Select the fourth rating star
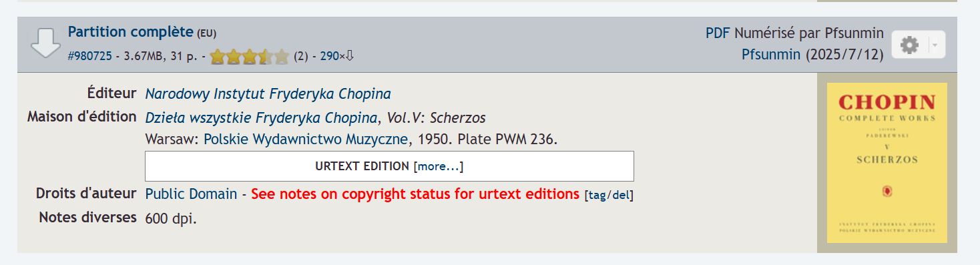This screenshot has width=980, height=265. point(266,57)
